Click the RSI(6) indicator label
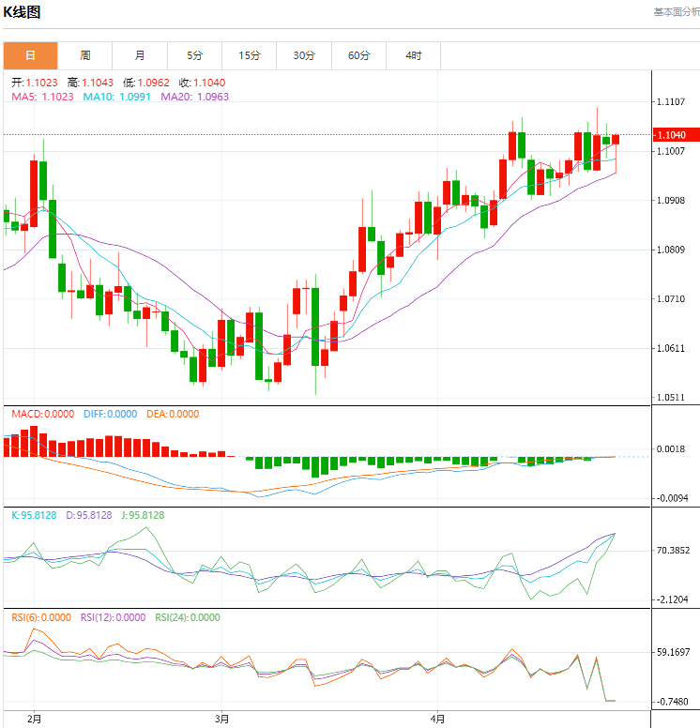The image size is (700, 728). pos(42,617)
